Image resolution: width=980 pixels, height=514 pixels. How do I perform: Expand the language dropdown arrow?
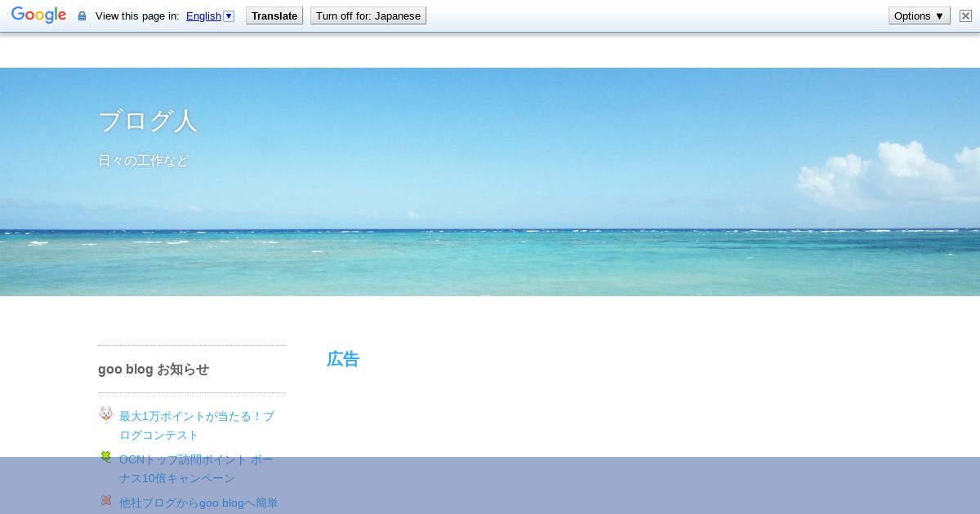[x=229, y=16]
